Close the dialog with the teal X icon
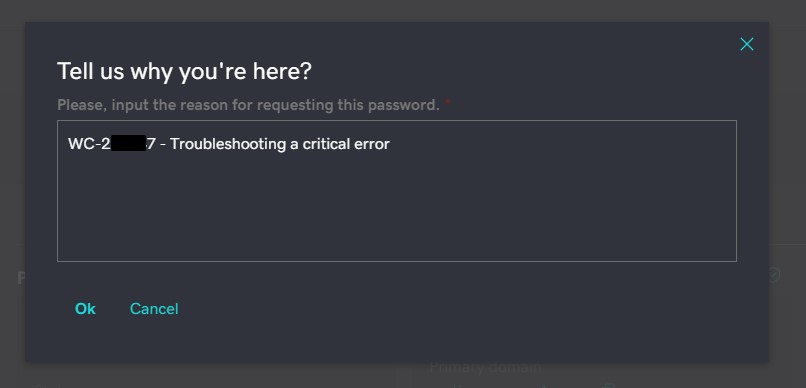The image size is (806, 388). pos(746,44)
